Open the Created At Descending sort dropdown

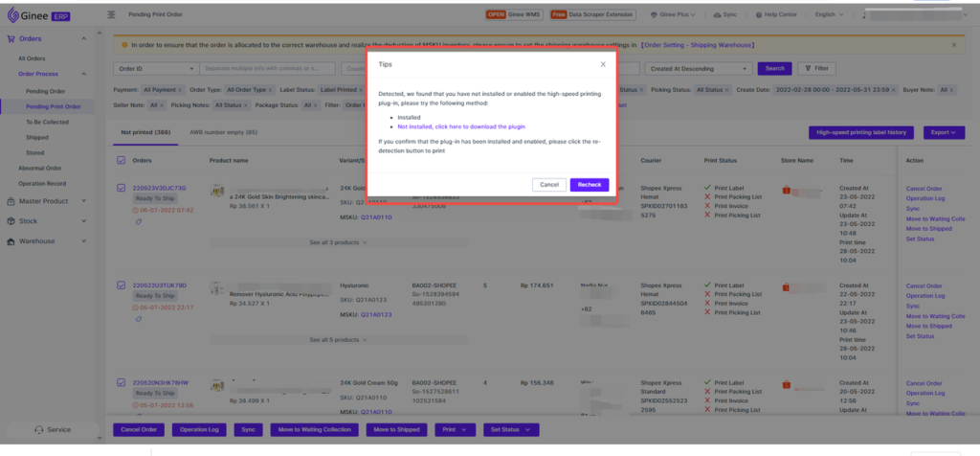click(x=698, y=69)
